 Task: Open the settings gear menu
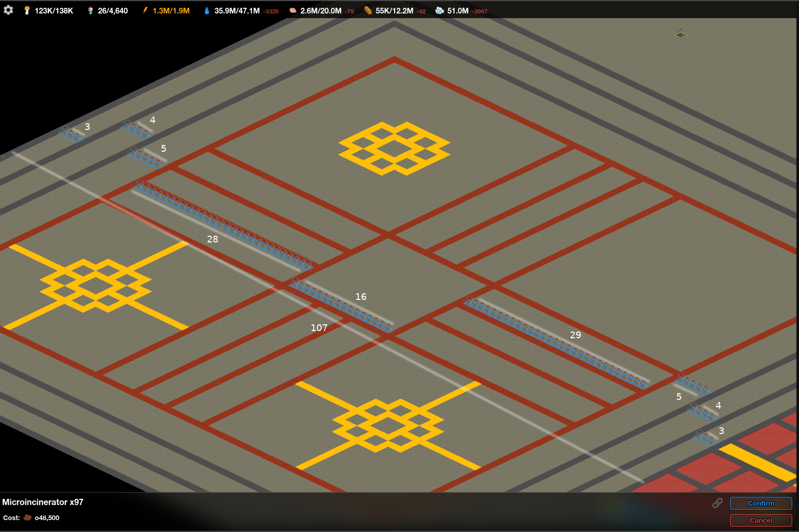tap(8, 10)
